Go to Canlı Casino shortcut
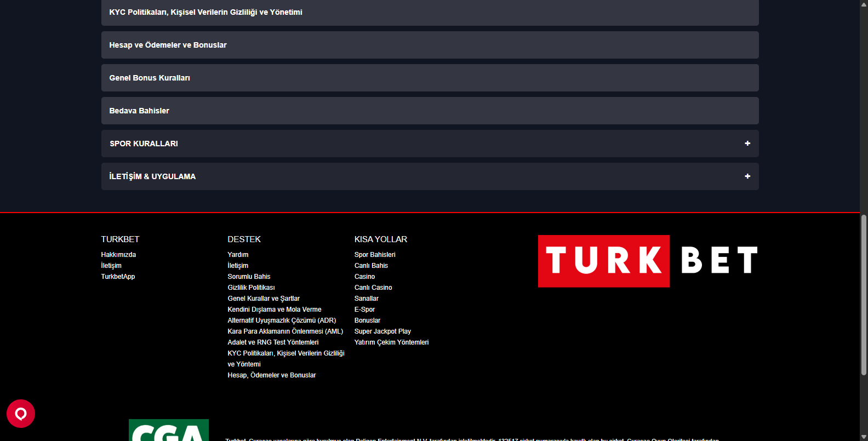 tap(373, 288)
